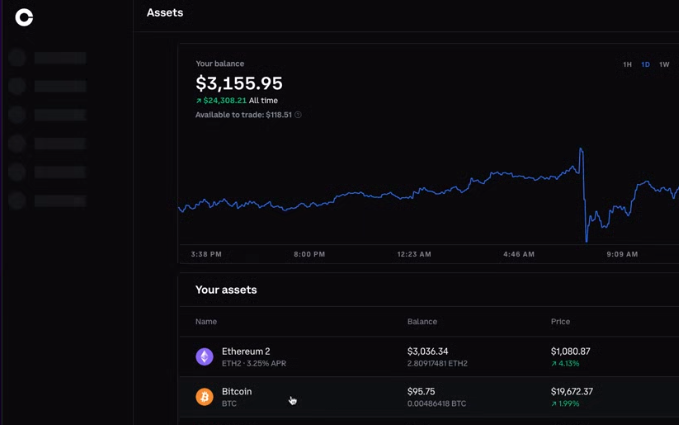Click the 2.80917481 ETH2 amount
Viewport: 679px width, 425px height.
tap(437, 363)
